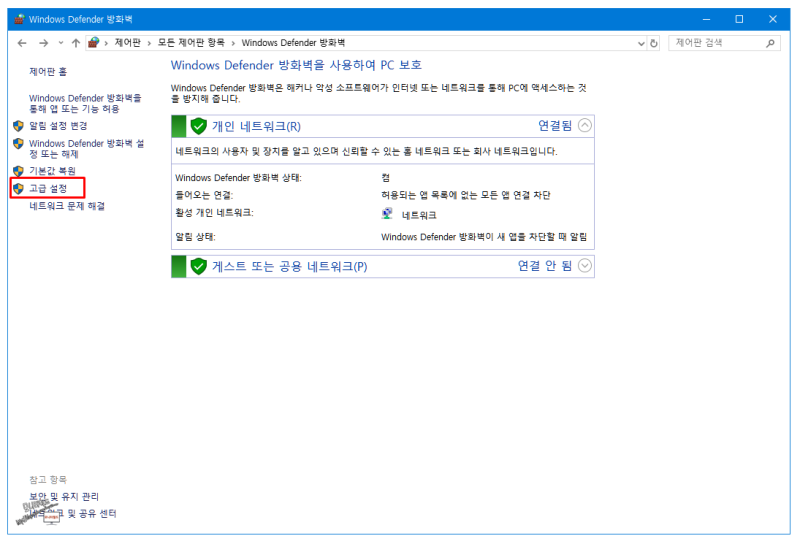Go forward with the forward arrow
800x544 pixels.
coord(44,43)
